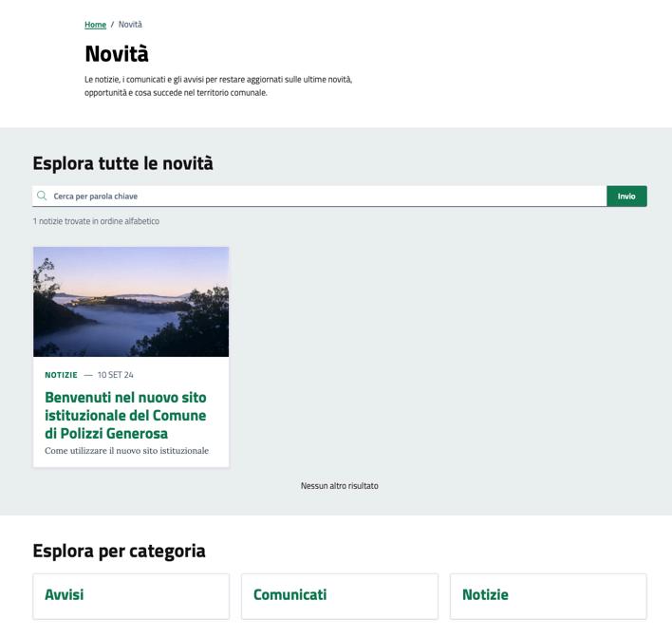Screen dimensions: 672x637
Task: Open the foggy landscape news thumbnail
Action: 131,301
